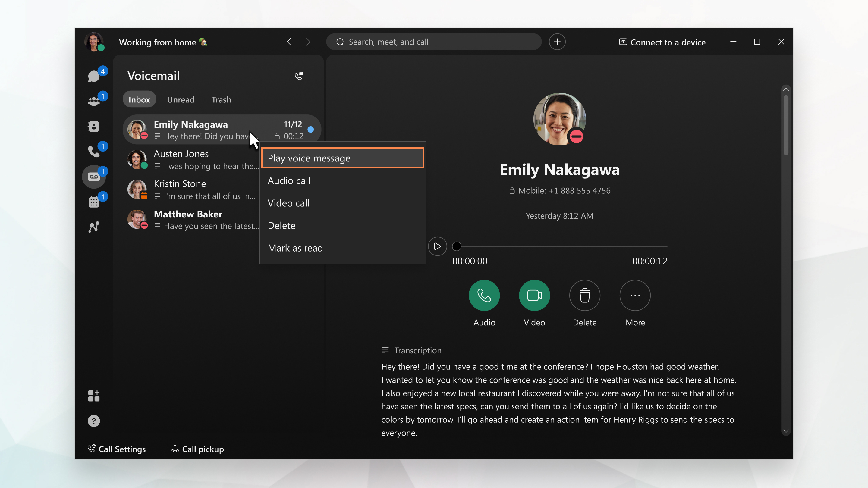The image size is (868, 488).
Task: Click the play button on voicemail audio
Action: (438, 246)
